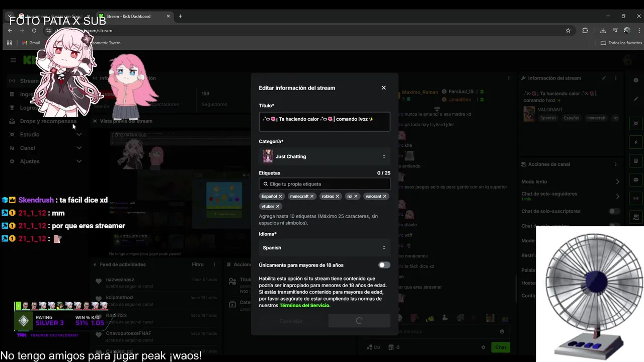
Task: Edit stream info with the pencil icon
Action: [x=604, y=78]
